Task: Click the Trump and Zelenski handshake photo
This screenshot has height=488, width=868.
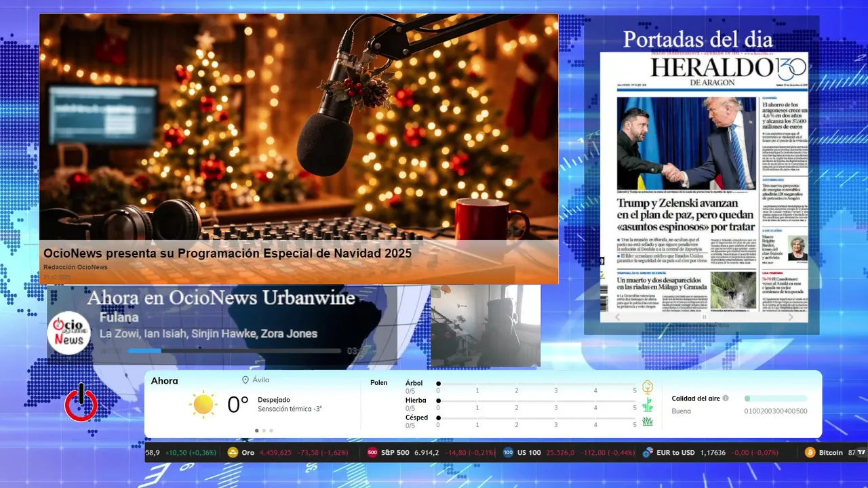Action: tap(686, 144)
